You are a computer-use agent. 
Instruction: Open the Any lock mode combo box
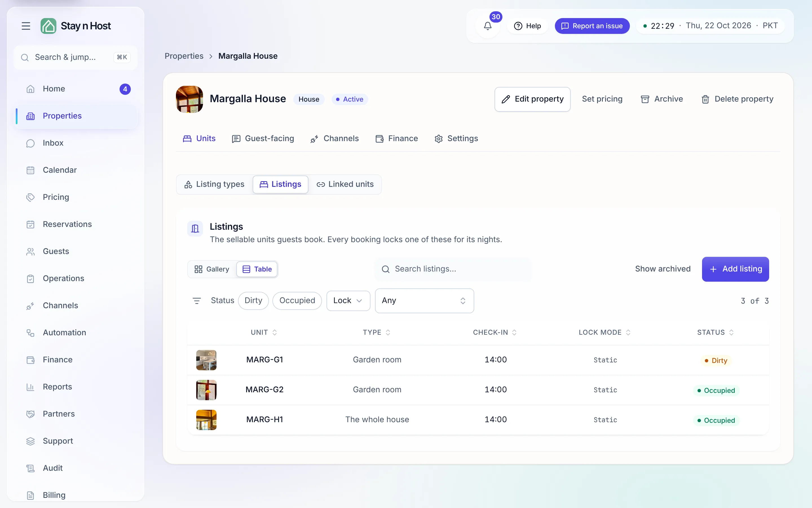coord(424,301)
